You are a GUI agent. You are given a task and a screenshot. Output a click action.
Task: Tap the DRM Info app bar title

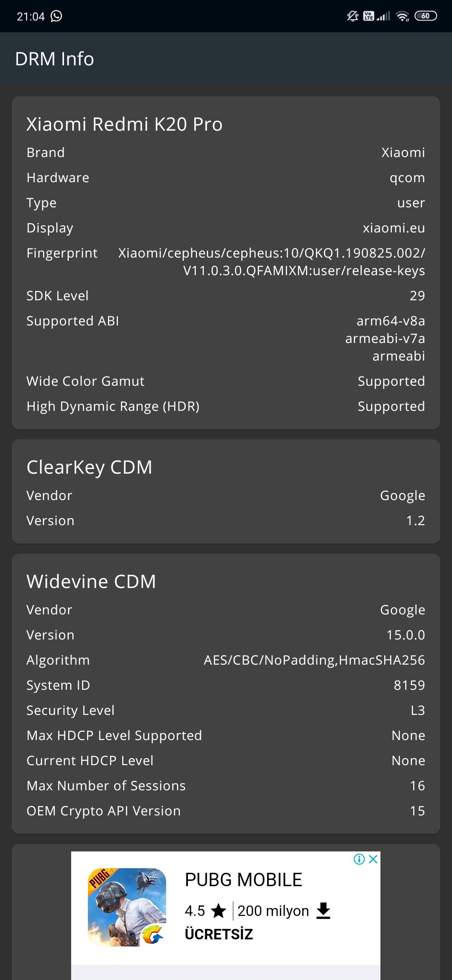pos(54,59)
